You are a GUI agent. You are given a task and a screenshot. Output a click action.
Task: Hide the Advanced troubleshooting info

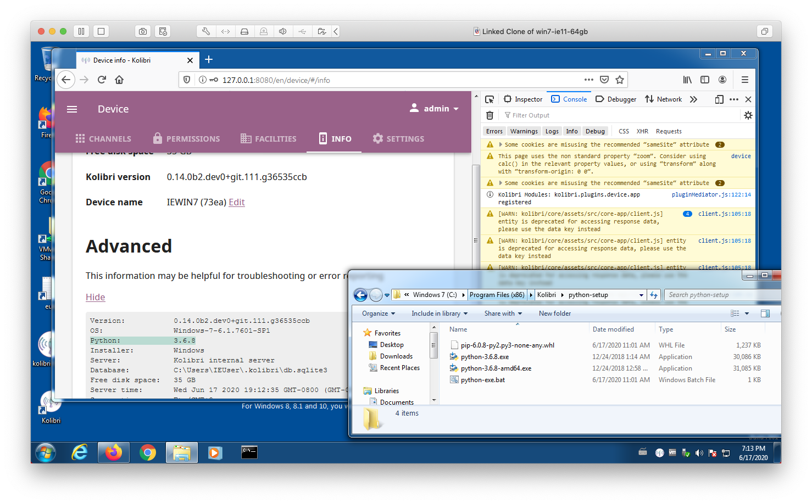[95, 297]
